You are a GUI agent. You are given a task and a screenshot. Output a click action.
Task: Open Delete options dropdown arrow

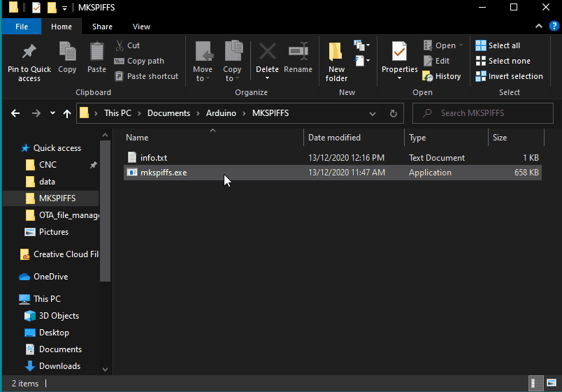pos(268,78)
